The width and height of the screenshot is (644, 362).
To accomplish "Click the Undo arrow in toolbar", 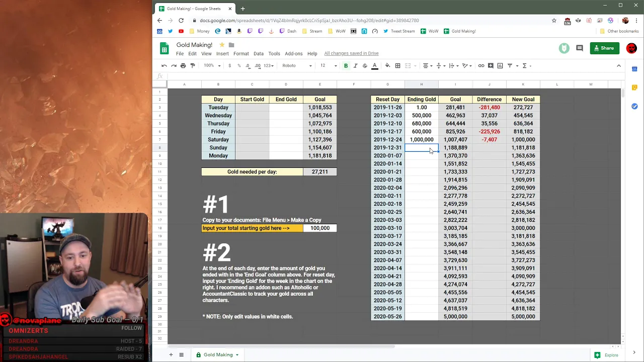I will click(x=164, y=65).
